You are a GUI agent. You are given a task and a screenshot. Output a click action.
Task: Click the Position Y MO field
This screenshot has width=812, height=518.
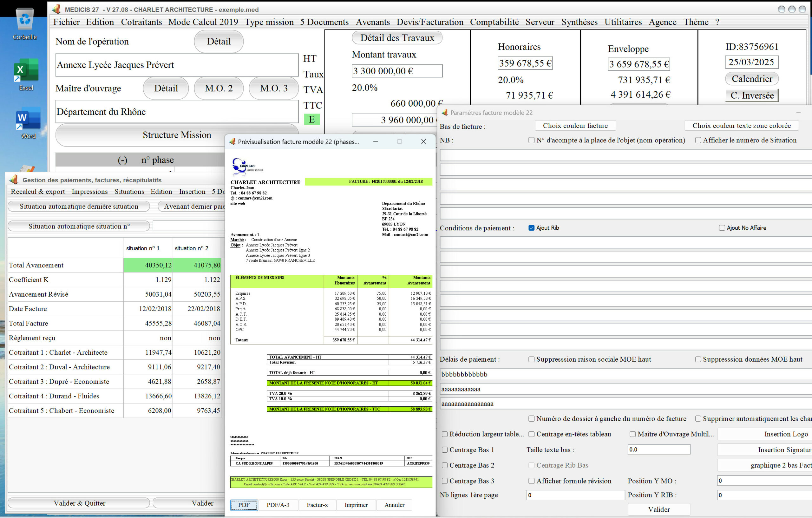pos(764,481)
